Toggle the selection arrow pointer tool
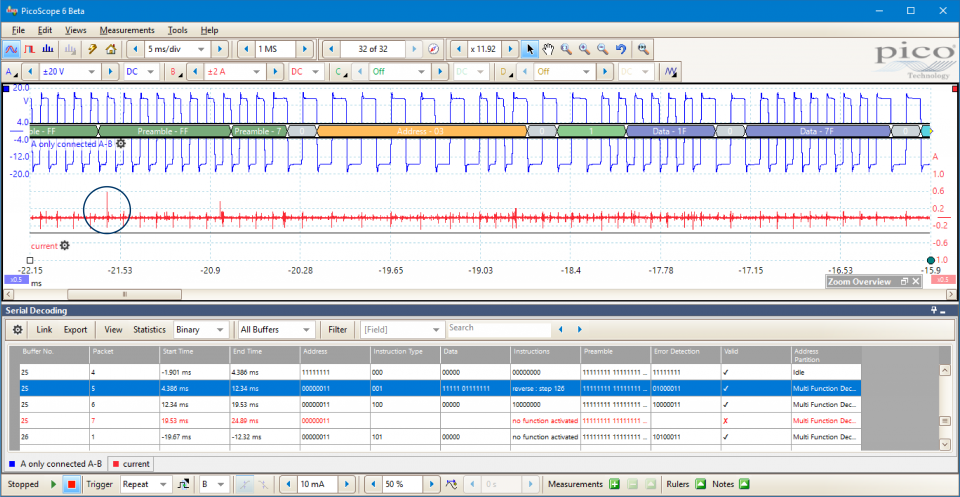The image size is (960, 497). pos(530,49)
